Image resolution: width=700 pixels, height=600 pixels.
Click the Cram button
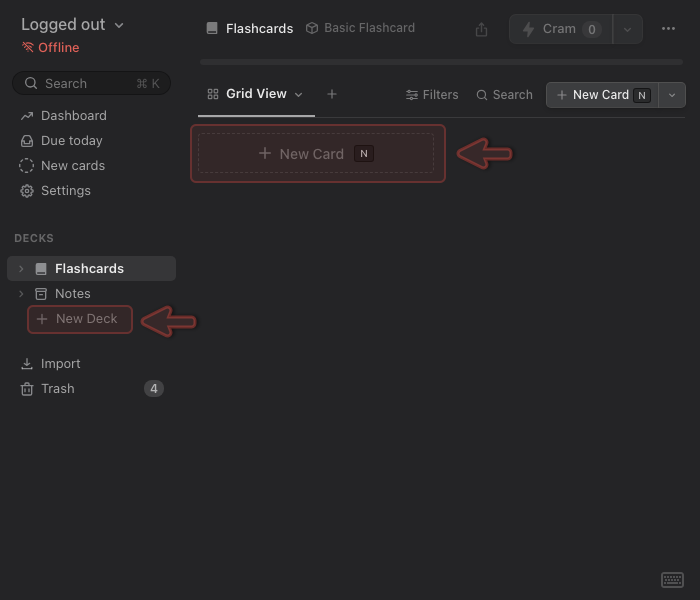pos(560,29)
